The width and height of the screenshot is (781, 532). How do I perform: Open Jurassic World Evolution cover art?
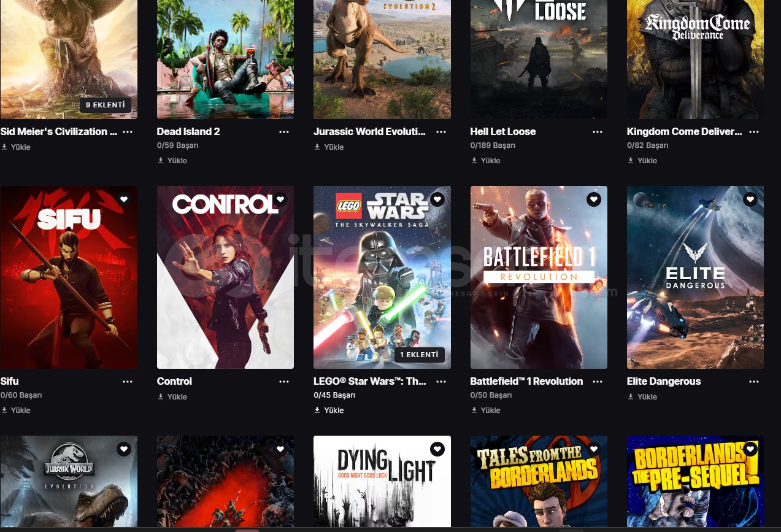69,482
